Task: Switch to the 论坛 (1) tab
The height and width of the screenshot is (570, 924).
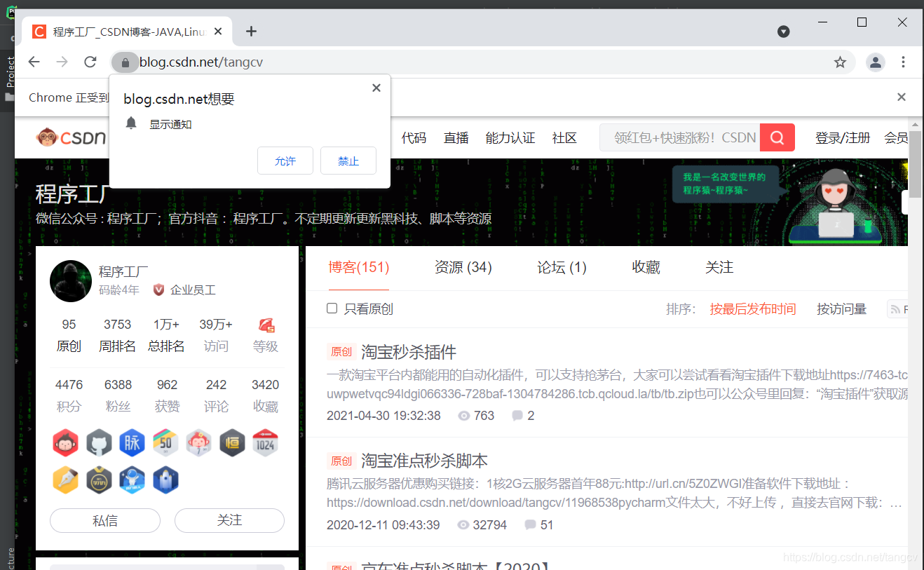Action: [562, 267]
